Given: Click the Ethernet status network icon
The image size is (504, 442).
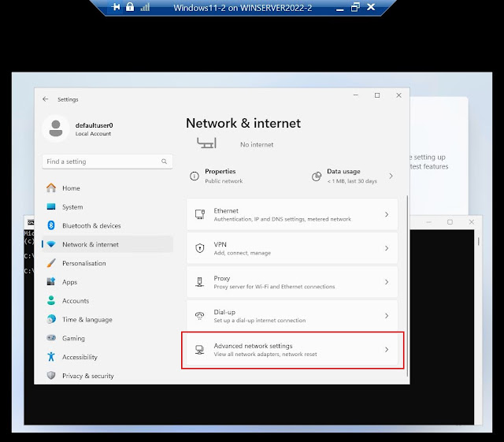Looking at the screenshot, I should [x=206, y=143].
